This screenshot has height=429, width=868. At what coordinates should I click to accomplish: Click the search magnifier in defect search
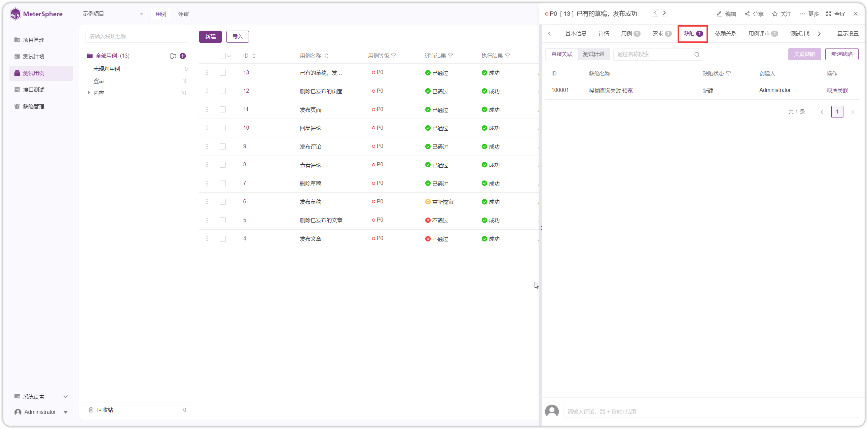(697, 54)
